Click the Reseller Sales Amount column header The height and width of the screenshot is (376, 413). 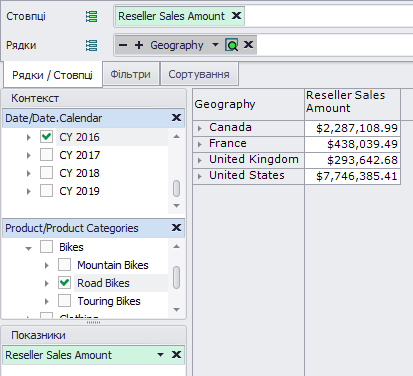352,104
